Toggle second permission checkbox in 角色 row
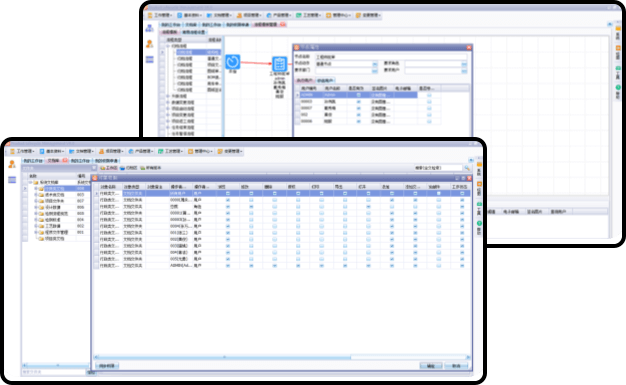The height and width of the screenshot is (385, 626). 251,206
